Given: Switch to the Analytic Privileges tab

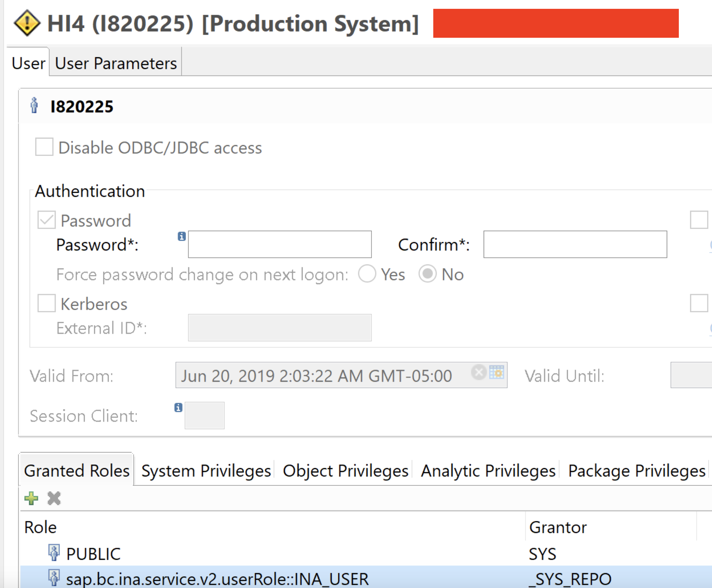Looking at the screenshot, I should pyautogui.click(x=488, y=471).
